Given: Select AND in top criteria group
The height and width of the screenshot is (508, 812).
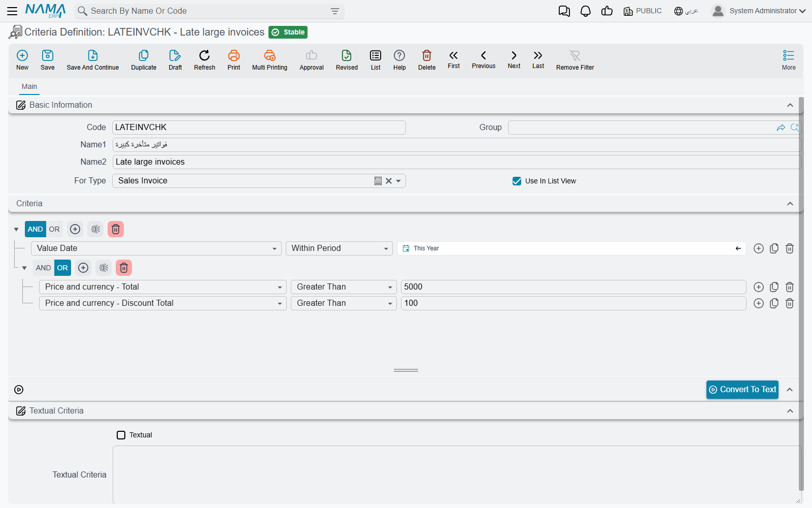Looking at the screenshot, I should click(x=36, y=229).
